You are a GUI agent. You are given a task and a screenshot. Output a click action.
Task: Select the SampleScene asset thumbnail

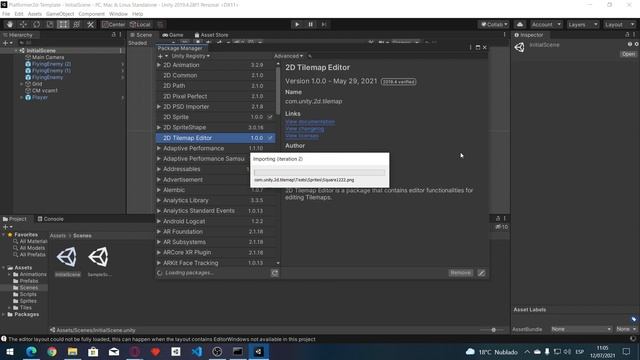tap(98, 257)
